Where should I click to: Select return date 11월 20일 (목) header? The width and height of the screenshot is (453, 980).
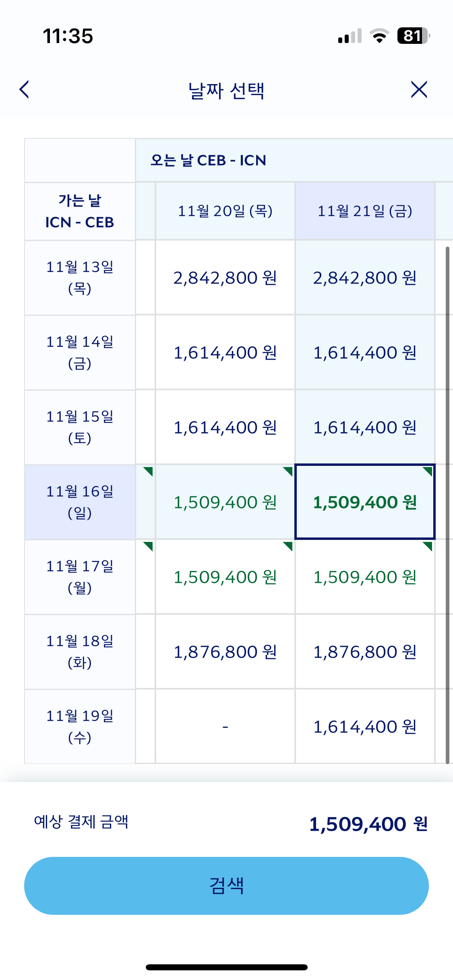coord(225,211)
